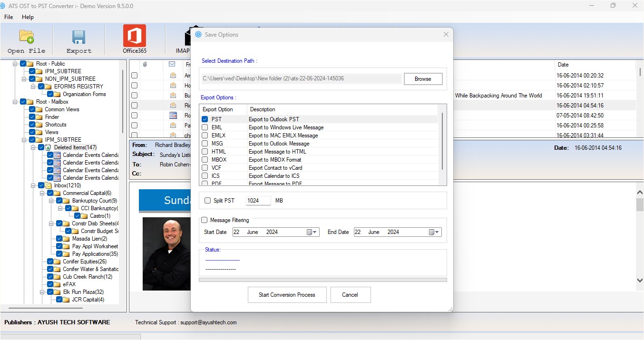This screenshot has height=340, width=644.
Task: Click the export options list scrollbar
Action: (443, 141)
